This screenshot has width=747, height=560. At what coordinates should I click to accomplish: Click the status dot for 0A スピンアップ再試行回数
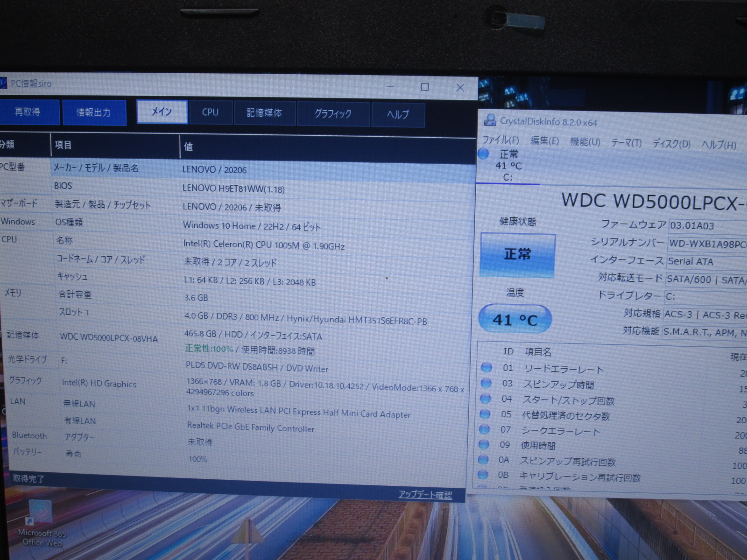484,460
